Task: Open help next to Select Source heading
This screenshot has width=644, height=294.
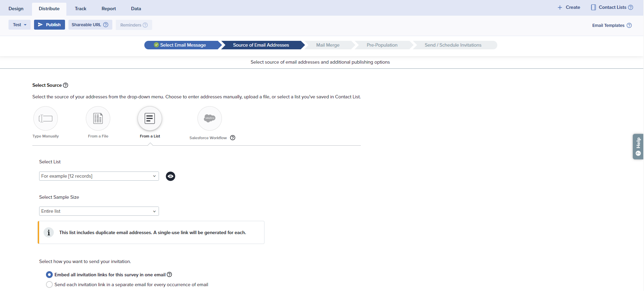Action: [66, 85]
